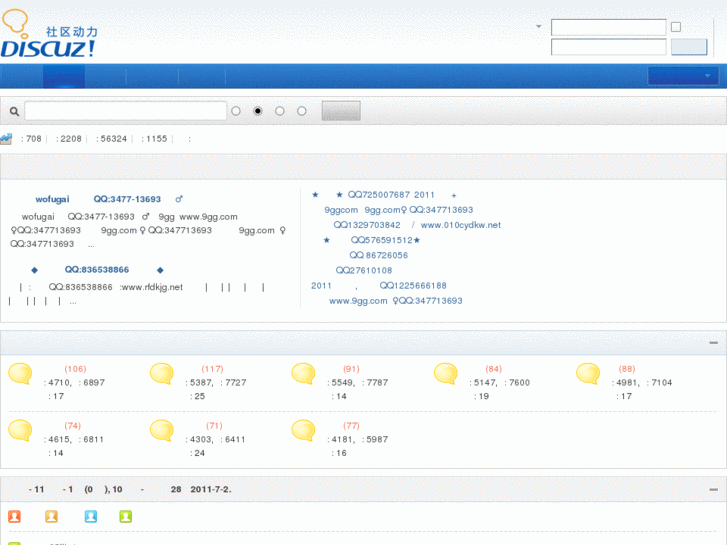Click the blue user status icon
The height and width of the screenshot is (545, 727).
point(91,517)
